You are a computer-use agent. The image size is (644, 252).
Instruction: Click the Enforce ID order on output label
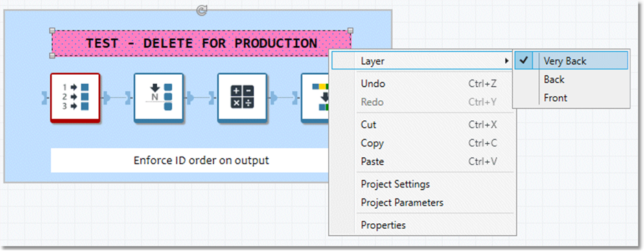pyautogui.click(x=201, y=160)
